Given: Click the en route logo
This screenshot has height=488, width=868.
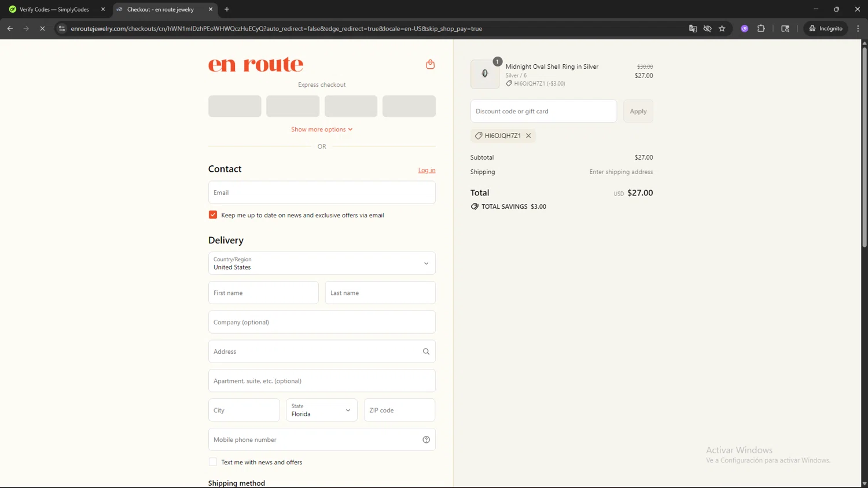Looking at the screenshot, I should (x=256, y=65).
